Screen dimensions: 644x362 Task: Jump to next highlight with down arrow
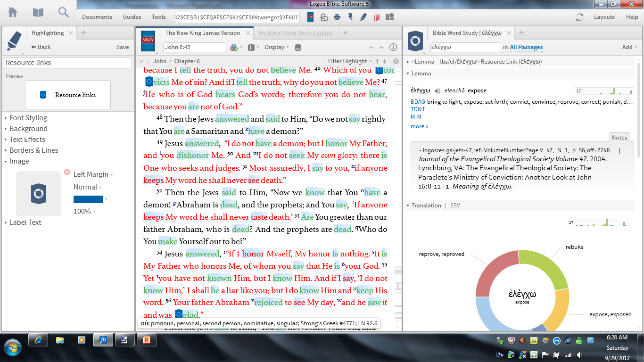[384, 61]
